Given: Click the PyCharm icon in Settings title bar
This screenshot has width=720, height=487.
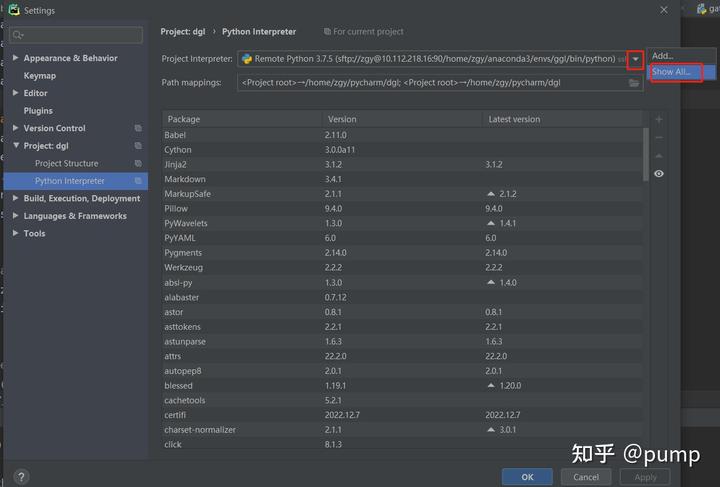Looking at the screenshot, I should (x=14, y=10).
